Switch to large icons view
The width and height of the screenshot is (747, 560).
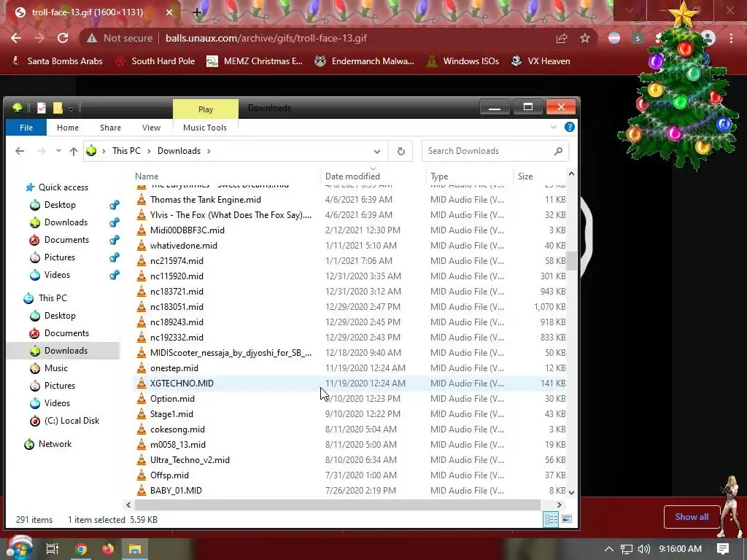pyautogui.click(x=567, y=519)
